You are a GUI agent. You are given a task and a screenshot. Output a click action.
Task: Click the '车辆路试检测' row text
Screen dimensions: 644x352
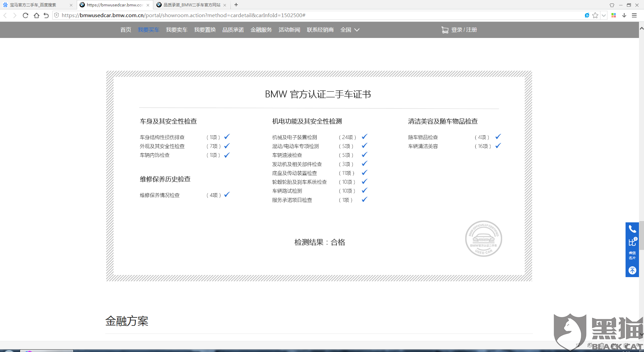[287, 191]
